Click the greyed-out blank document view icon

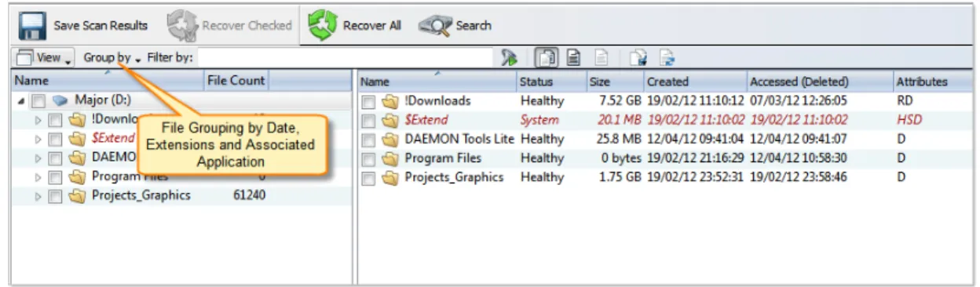601,58
